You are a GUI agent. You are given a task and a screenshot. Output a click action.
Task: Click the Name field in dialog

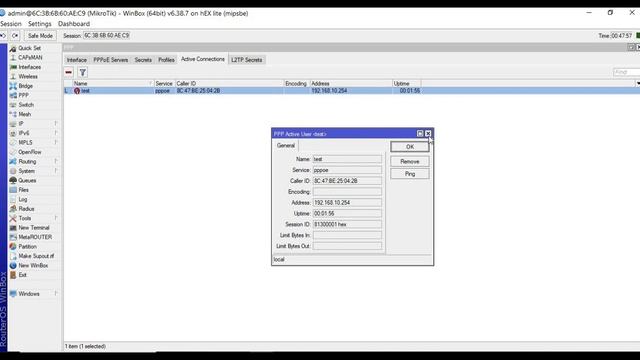pyautogui.click(x=347, y=159)
